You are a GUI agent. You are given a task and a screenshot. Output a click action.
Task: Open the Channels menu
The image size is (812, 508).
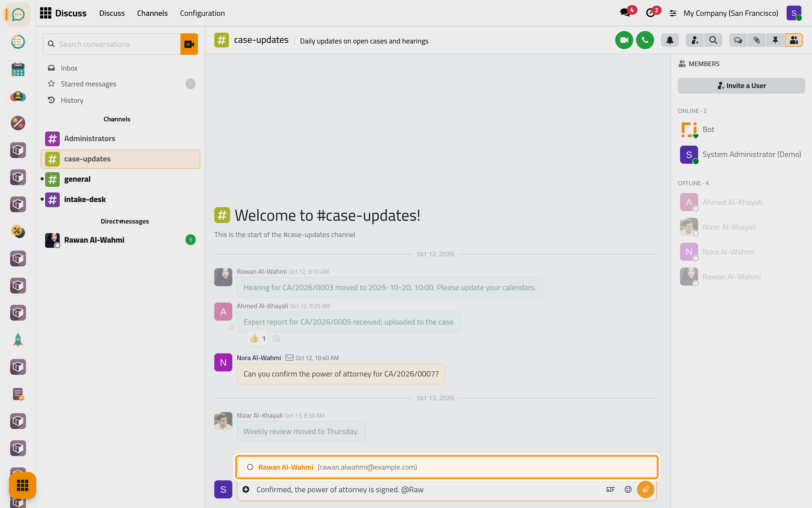(x=152, y=13)
